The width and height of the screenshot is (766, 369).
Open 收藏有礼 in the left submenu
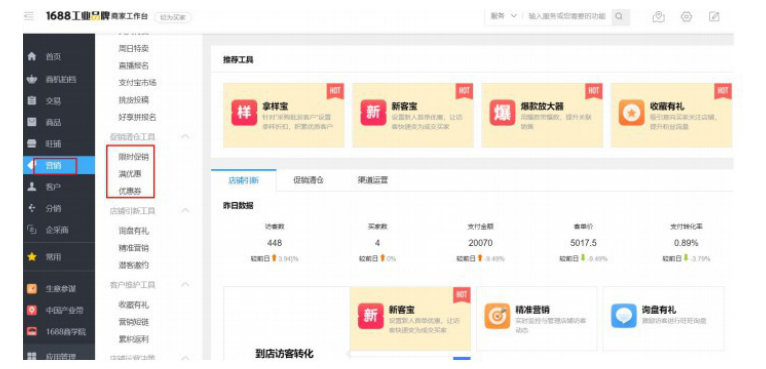pyautogui.click(x=133, y=304)
